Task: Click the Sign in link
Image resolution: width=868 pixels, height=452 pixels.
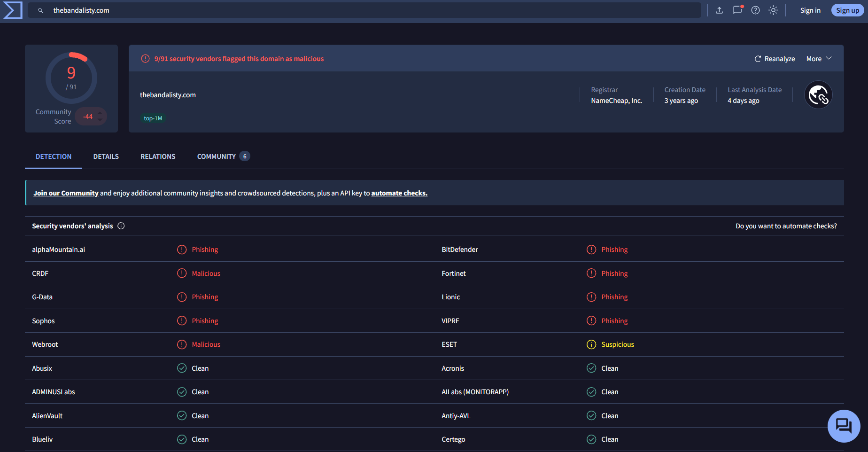Action: (810, 10)
